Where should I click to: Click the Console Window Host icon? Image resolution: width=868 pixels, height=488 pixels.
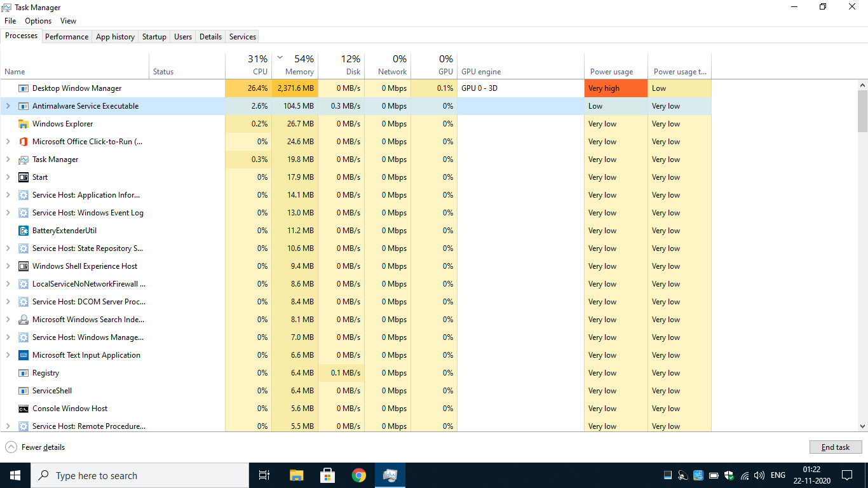(x=24, y=409)
